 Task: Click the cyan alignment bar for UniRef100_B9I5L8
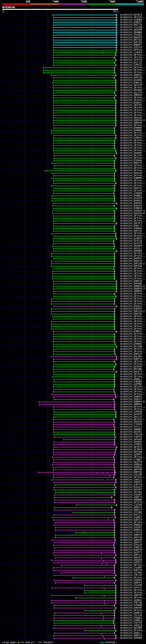(85, 15)
